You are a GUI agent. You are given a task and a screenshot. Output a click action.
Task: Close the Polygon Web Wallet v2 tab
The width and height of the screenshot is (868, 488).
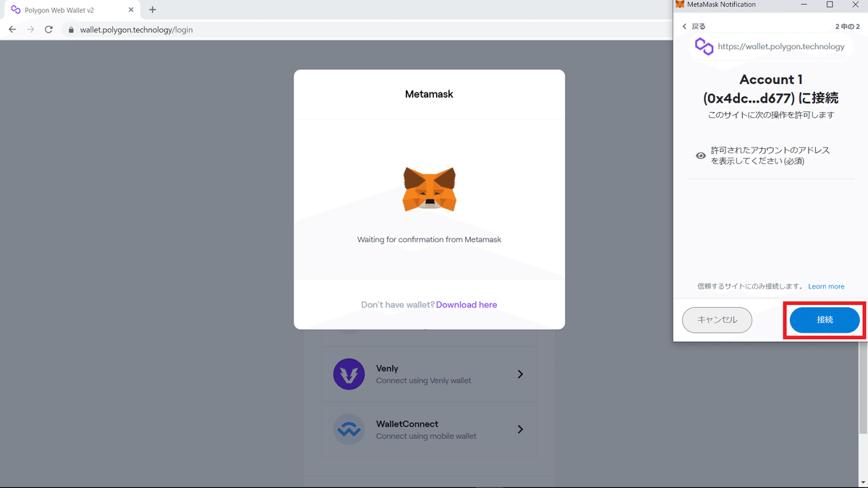coord(132,10)
